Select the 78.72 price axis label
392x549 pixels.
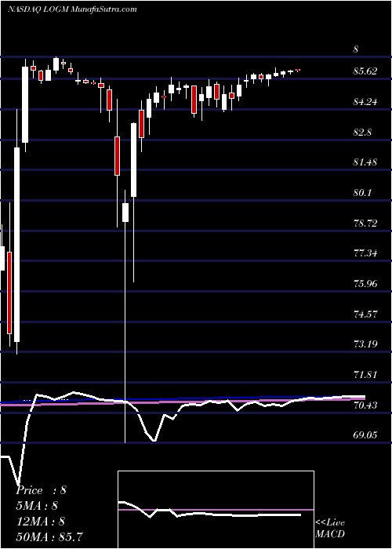365,223
